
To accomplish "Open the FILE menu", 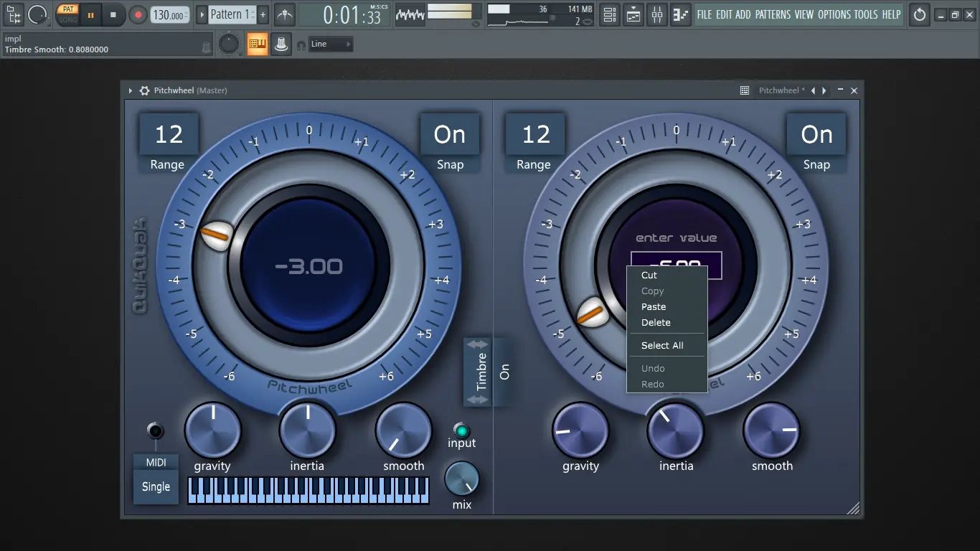I will [705, 14].
